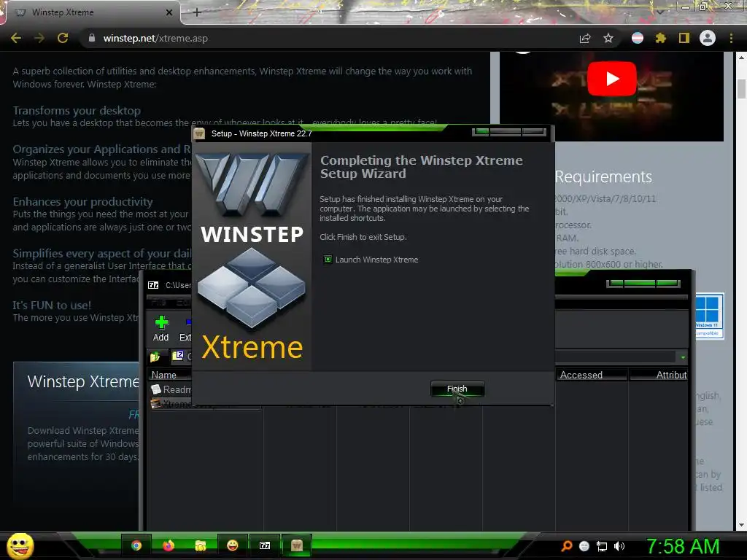Open a new browser tab
The height and width of the screenshot is (560, 747).
point(197,12)
